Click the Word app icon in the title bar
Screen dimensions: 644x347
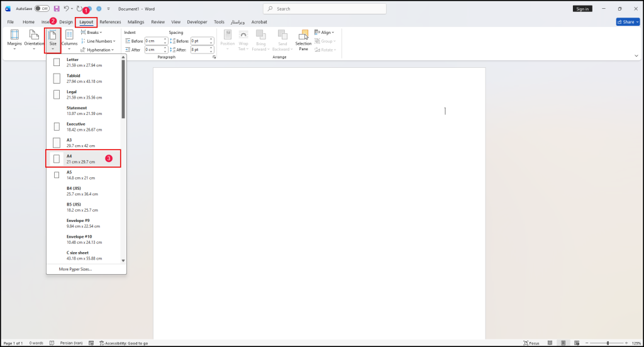click(8, 9)
